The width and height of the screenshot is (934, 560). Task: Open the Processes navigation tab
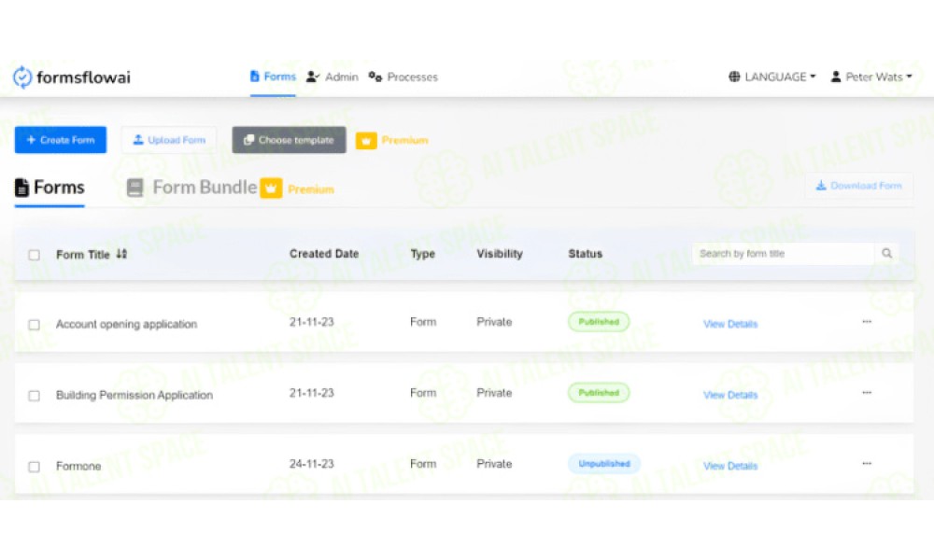click(x=403, y=77)
